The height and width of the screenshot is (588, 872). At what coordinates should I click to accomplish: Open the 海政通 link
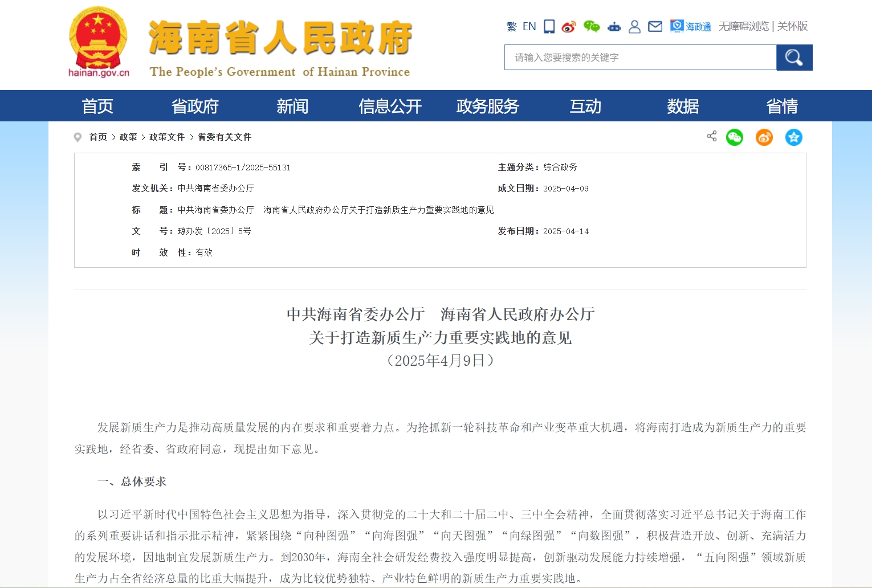691,26
